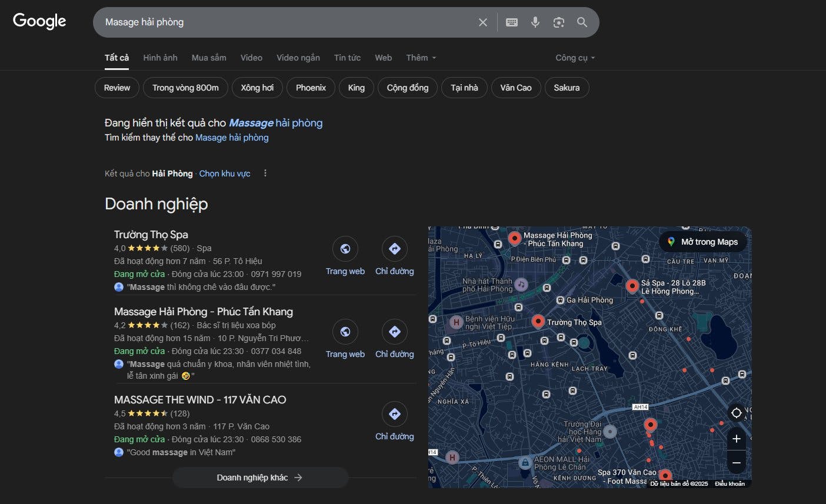The width and height of the screenshot is (826, 504).
Task: Click AEON MALL shopping marker on map
Action: point(525,463)
